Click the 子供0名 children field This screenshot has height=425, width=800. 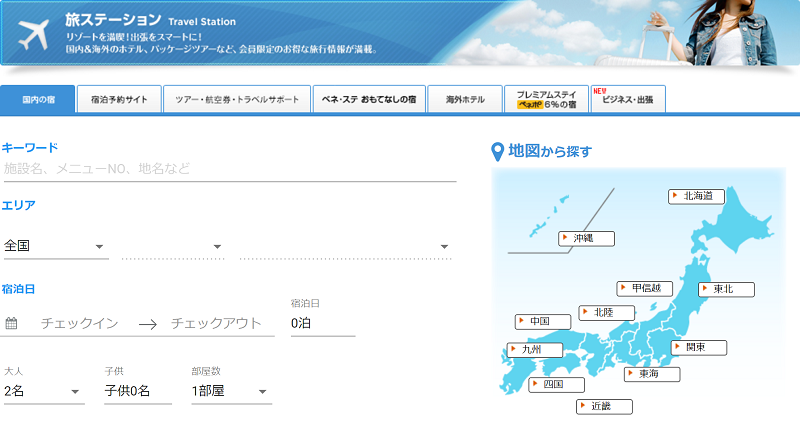(x=138, y=391)
